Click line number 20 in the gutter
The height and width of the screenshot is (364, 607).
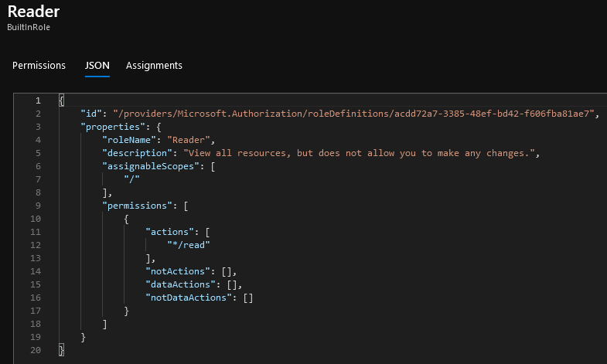[36, 350]
